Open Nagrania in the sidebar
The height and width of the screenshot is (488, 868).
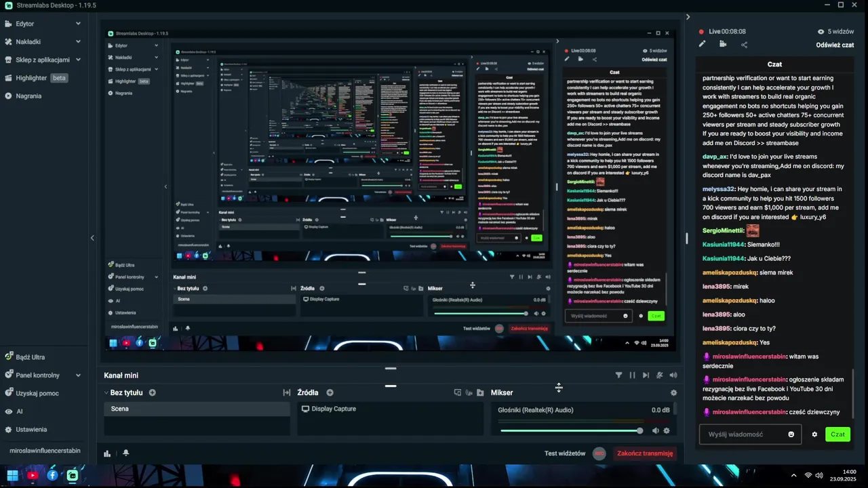28,96
